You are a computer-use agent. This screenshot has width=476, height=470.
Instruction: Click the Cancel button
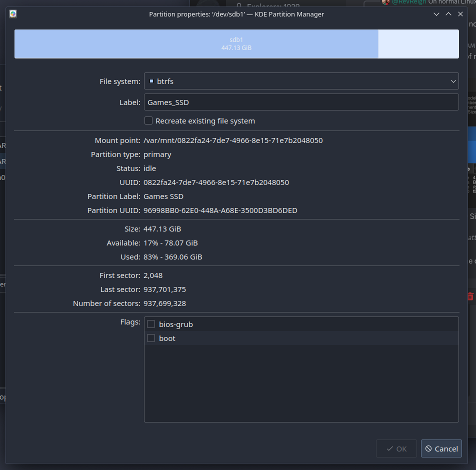pyautogui.click(x=441, y=448)
